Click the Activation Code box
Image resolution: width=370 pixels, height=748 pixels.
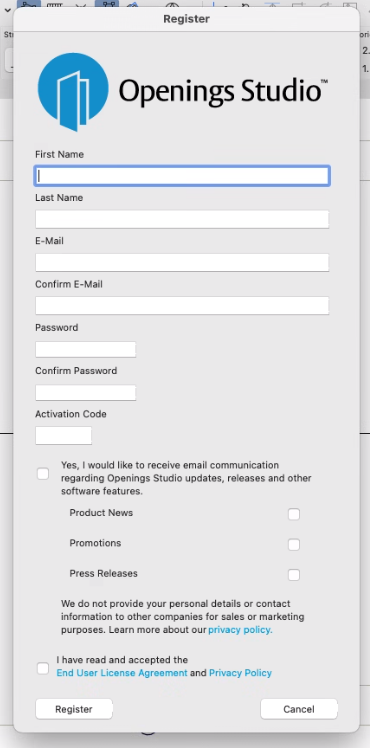point(63,436)
